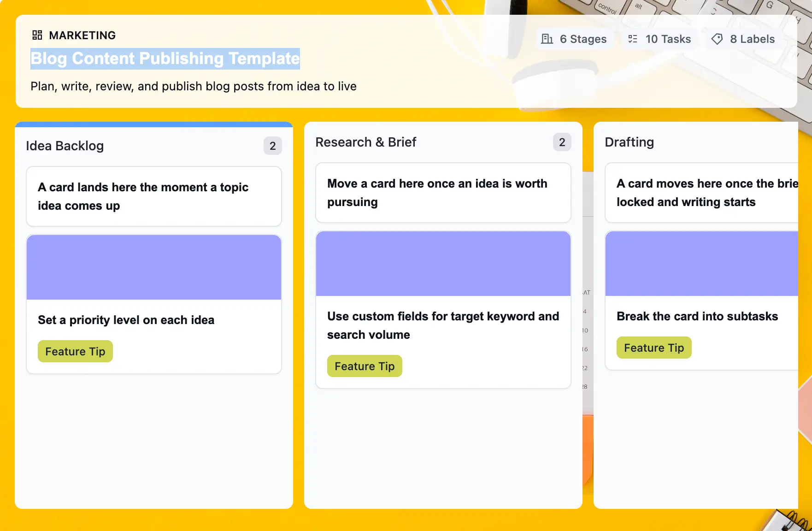This screenshot has width=812, height=531.
Task: Click the Feature Tip label on the priority level card
Action: [x=75, y=351]
